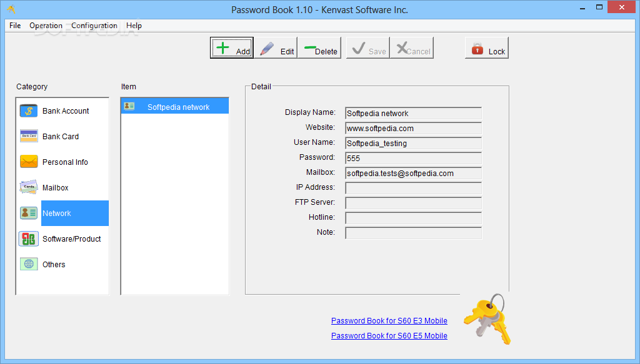Lock the password book with padlock button
Image resolution: width=640 pixels, height=364 pixels.
[487, 47]
